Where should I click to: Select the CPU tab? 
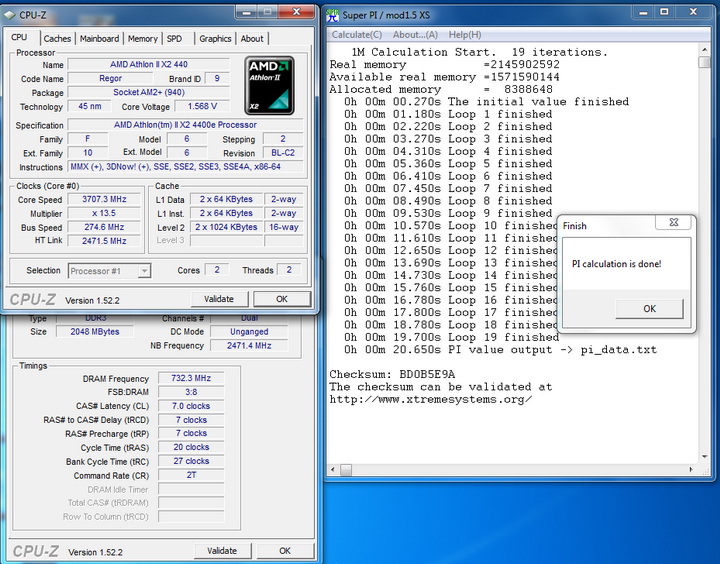(x=19, y=37)
